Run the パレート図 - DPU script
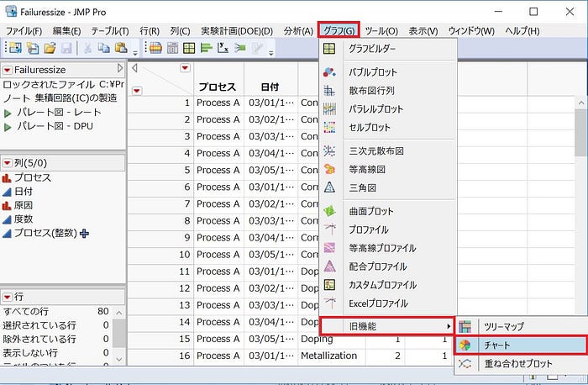The image size is (588, 385). pyautogui.click(x=7, y=127)
